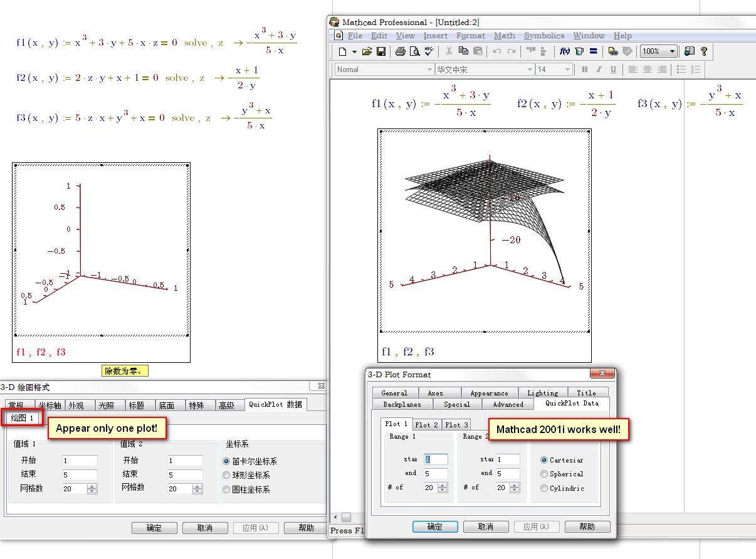
Task: Open the font size 14 dropdown
Action: tap(567, 70)
